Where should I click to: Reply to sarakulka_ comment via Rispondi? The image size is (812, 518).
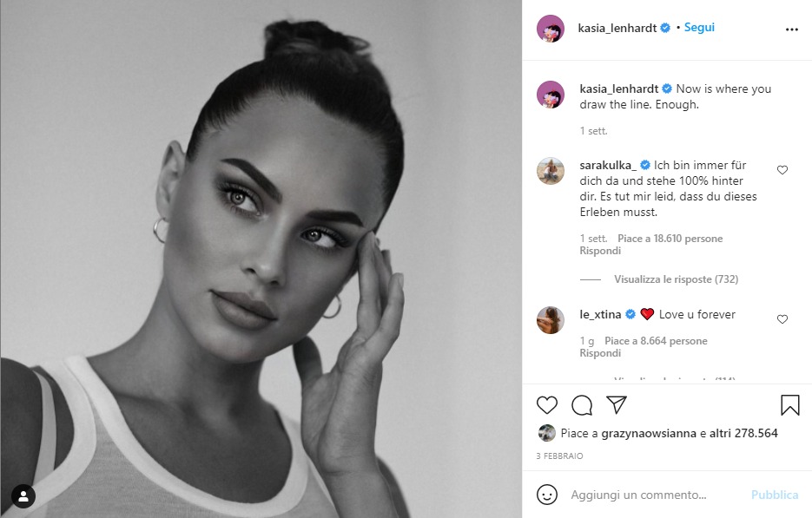600,251
